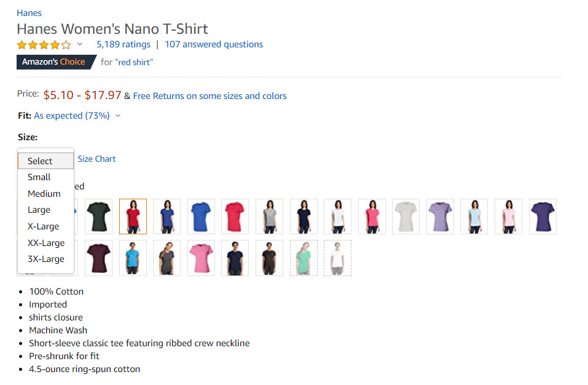Choose the lavender shirt color swatch
588x385 pixels.
tap(440, 216)
